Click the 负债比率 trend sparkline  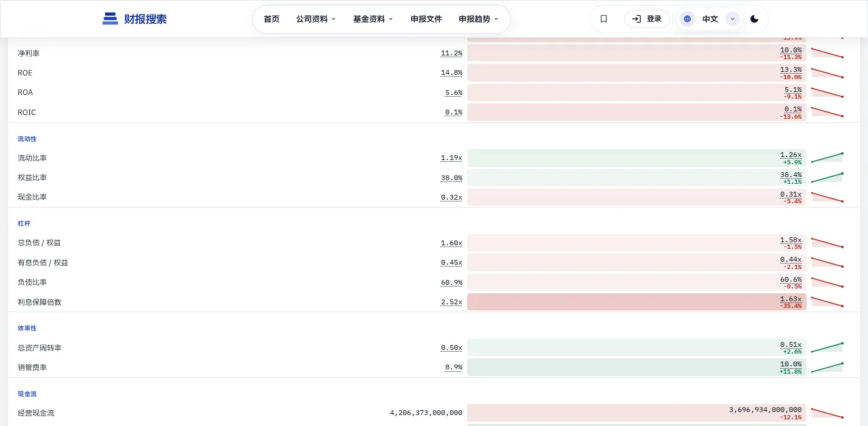click(827, 282)
